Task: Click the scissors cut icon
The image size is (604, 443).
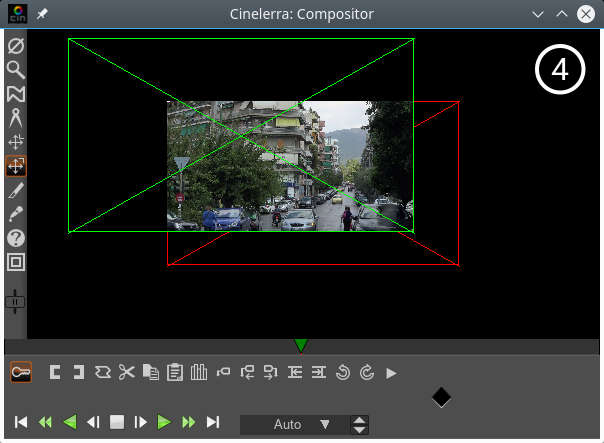Action: point(126,372)
